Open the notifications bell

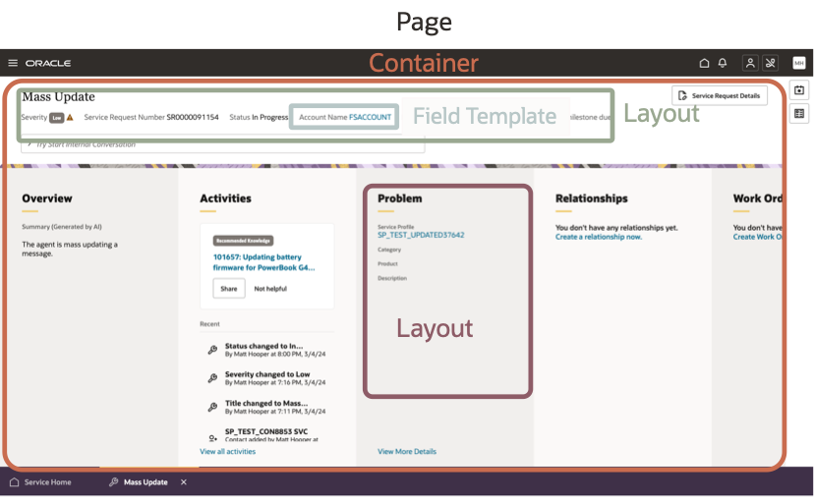(723, 63)
